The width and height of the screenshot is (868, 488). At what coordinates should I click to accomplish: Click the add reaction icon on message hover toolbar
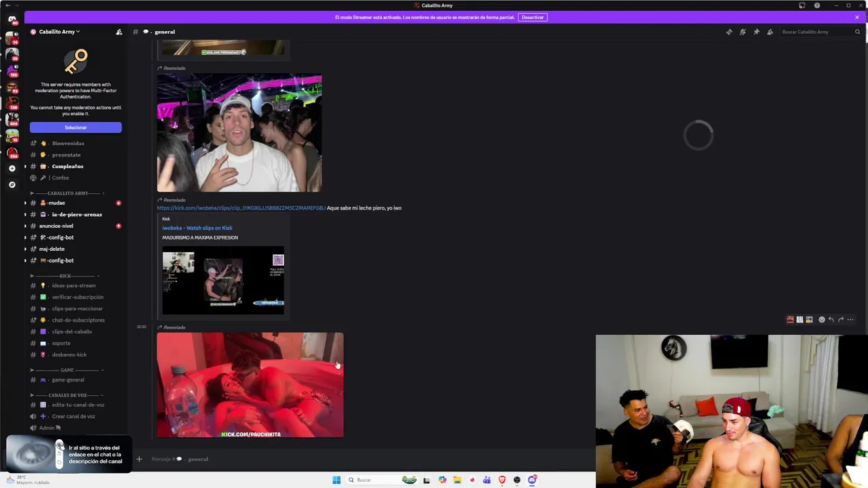pyautogui.click(x=821, y=319)
